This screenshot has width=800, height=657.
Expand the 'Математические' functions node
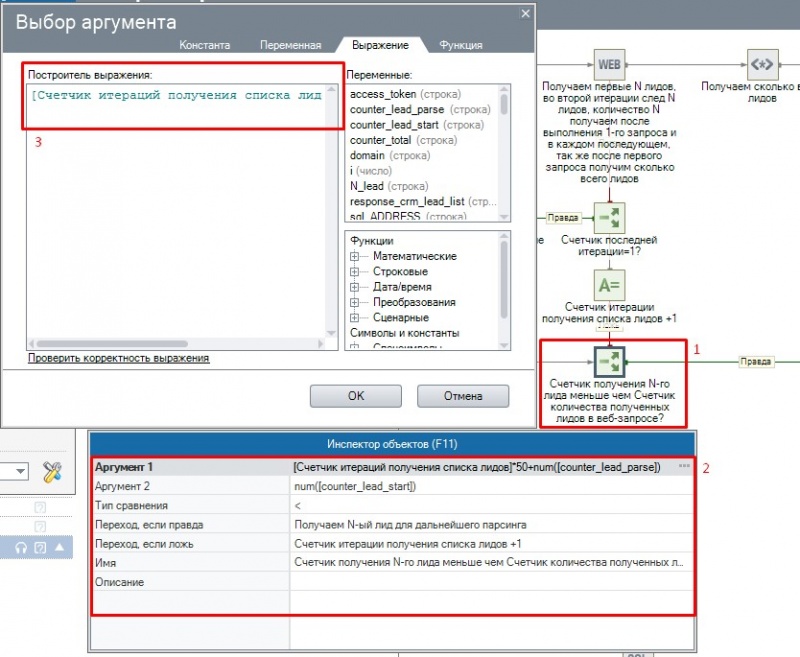(x=355, y=257)
